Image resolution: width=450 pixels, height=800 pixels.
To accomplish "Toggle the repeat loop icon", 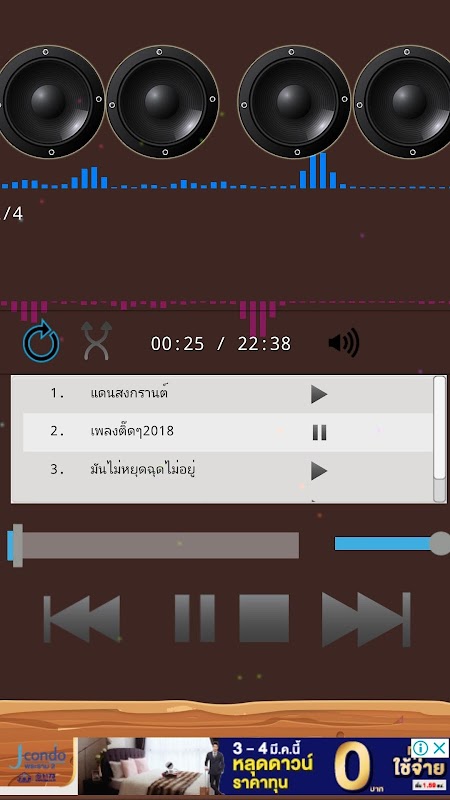I will (x=41, y=342).
